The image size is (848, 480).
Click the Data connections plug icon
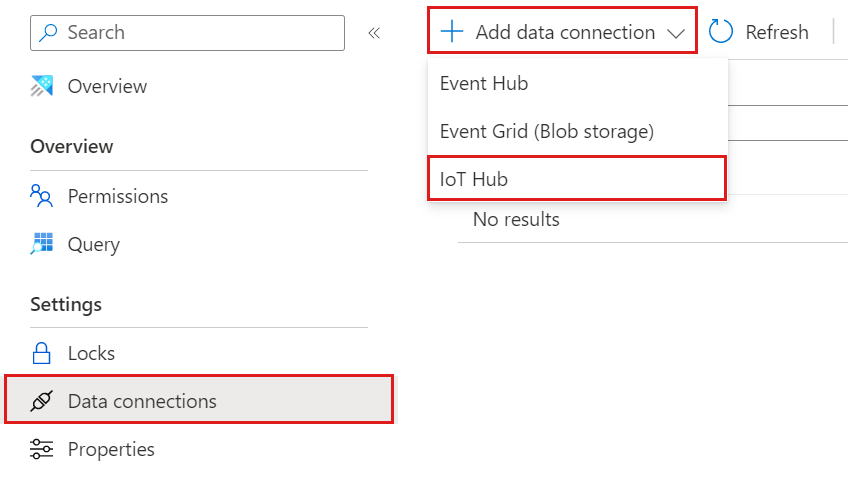tap(41, 401)
